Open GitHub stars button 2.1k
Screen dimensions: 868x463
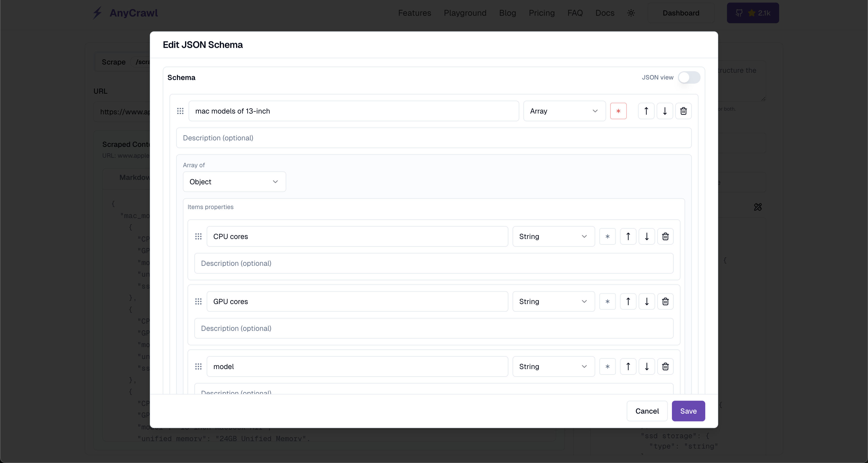[x=753, y=13]
